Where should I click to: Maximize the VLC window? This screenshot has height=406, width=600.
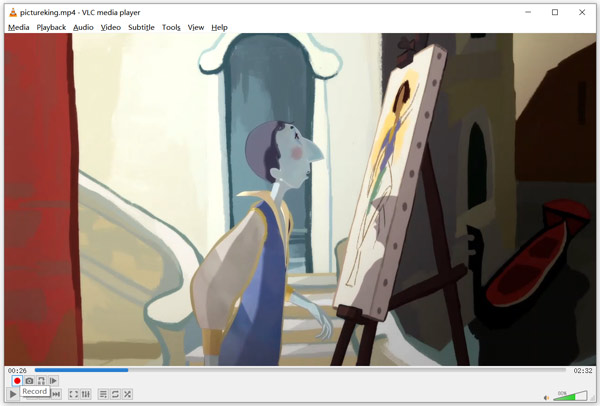[x=555, y=12]
